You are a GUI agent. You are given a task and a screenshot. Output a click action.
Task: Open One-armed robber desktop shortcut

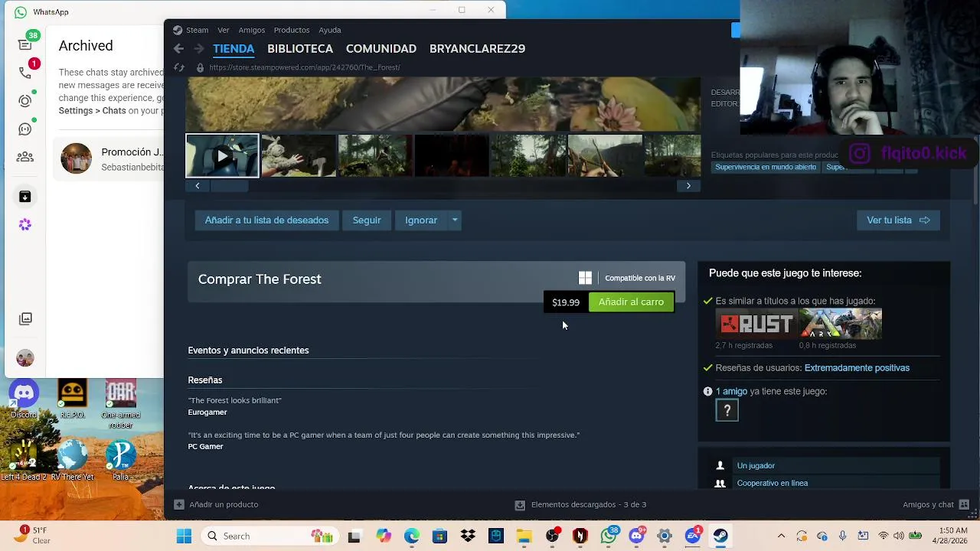coord(120,404)
